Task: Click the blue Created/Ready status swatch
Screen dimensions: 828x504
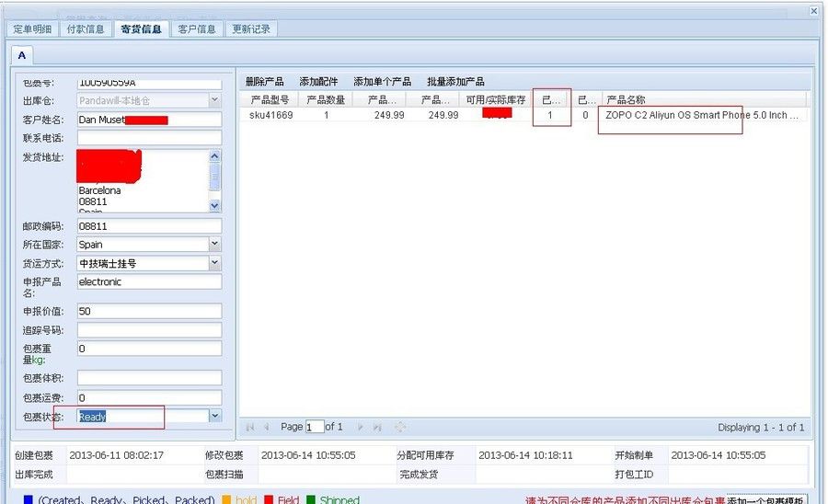Action: click(x=29, y=499)
